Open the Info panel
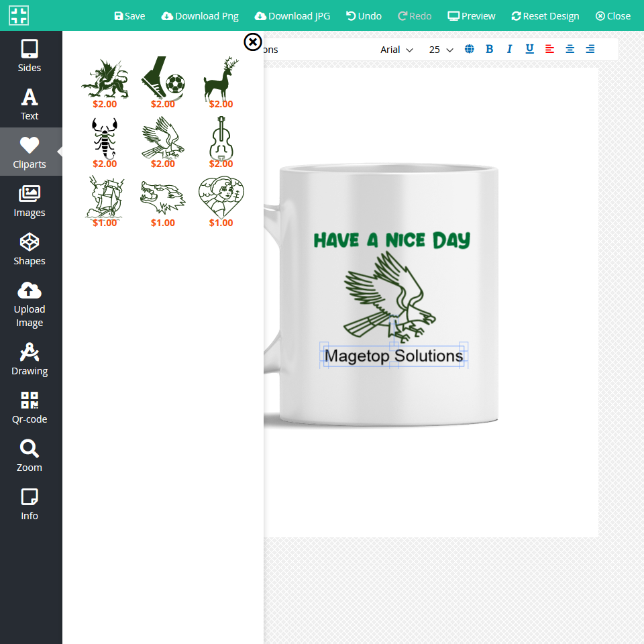 [30, 504]
